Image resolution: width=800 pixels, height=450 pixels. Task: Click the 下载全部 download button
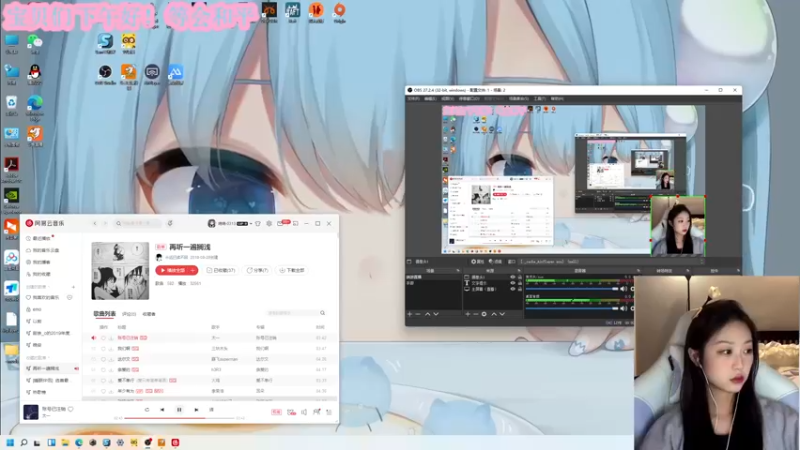(x=292, y=270)
